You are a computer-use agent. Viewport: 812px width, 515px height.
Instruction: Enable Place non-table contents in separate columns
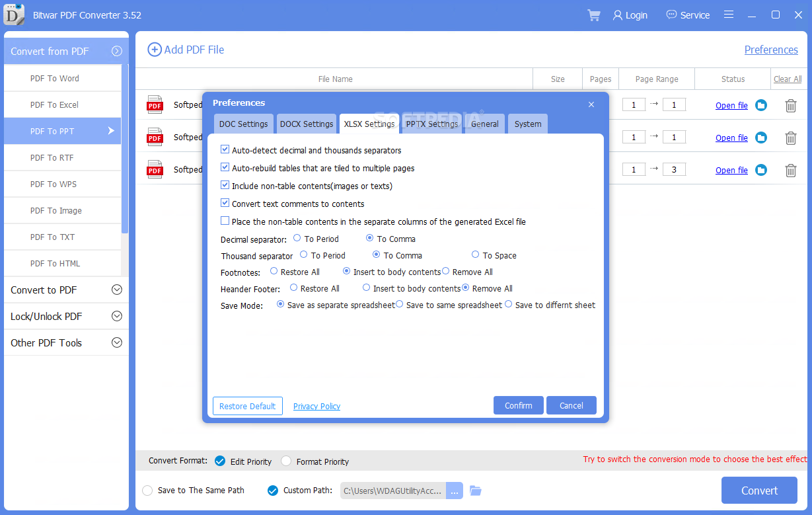(225, 221)
